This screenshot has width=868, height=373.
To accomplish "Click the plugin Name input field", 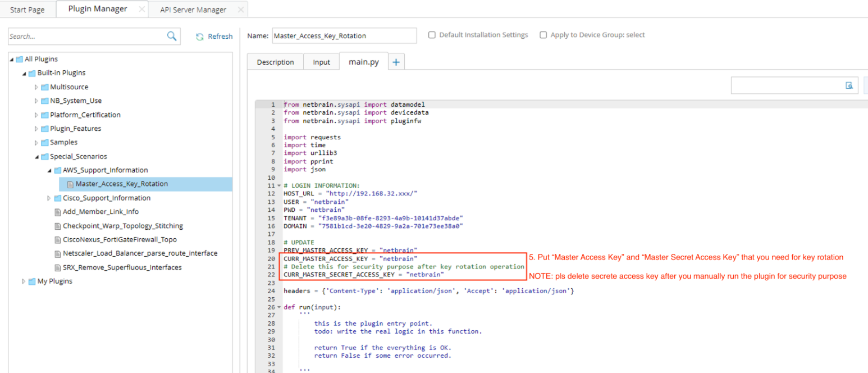I will [x=344, y=36].
